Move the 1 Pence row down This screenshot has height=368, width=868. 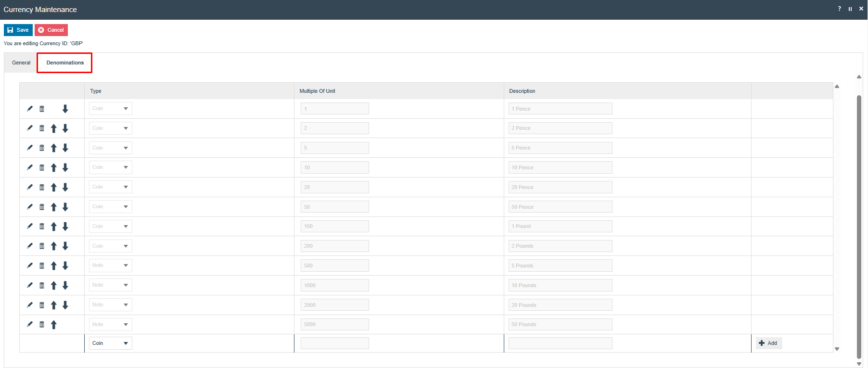(x=65, y=109)
